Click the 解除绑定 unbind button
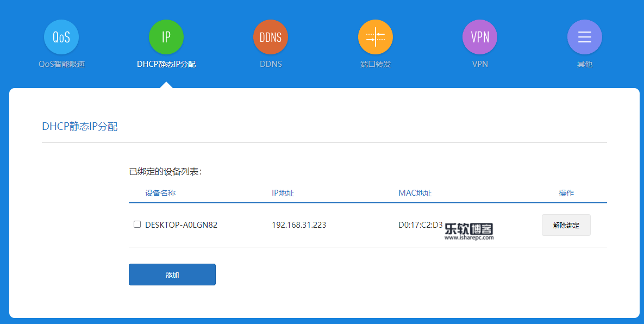The image size is (644, 324). (x=566, y=225)
